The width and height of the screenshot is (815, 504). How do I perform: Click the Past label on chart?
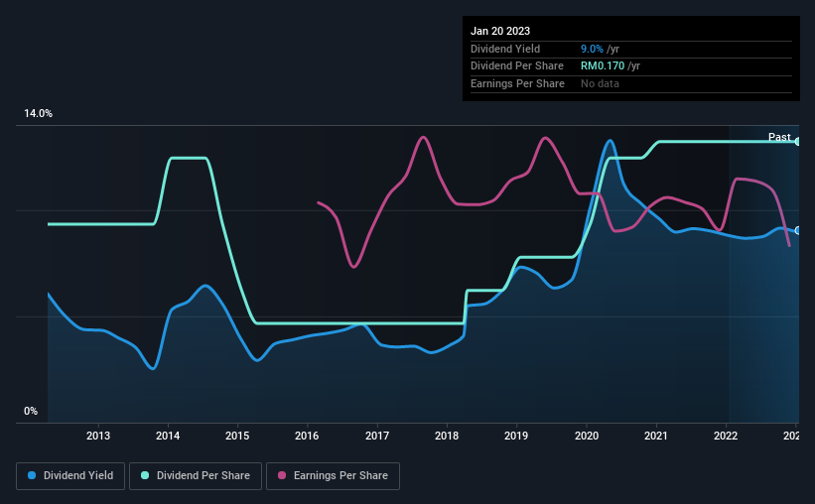pos(779,137)
